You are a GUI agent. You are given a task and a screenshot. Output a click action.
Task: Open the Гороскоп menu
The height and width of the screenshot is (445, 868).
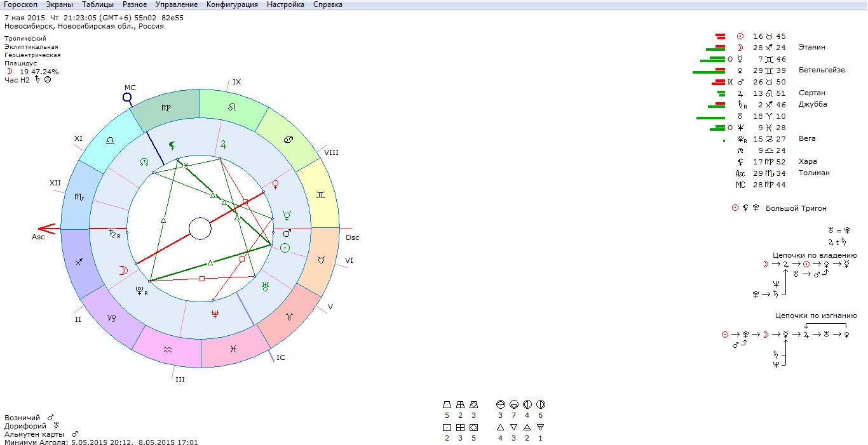click(20, 4)
